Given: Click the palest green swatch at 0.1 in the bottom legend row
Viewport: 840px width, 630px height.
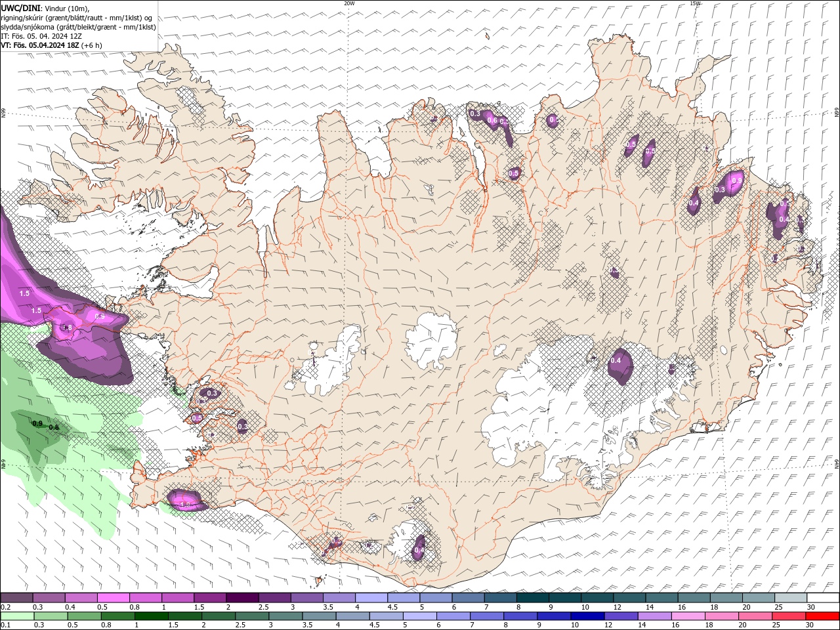Looking at the screenshot, I should tap(16, 616).
